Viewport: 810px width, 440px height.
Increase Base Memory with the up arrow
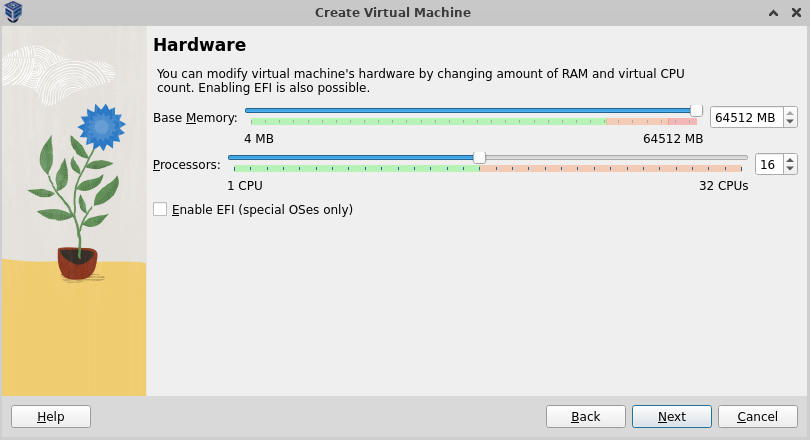coord(790,112)
